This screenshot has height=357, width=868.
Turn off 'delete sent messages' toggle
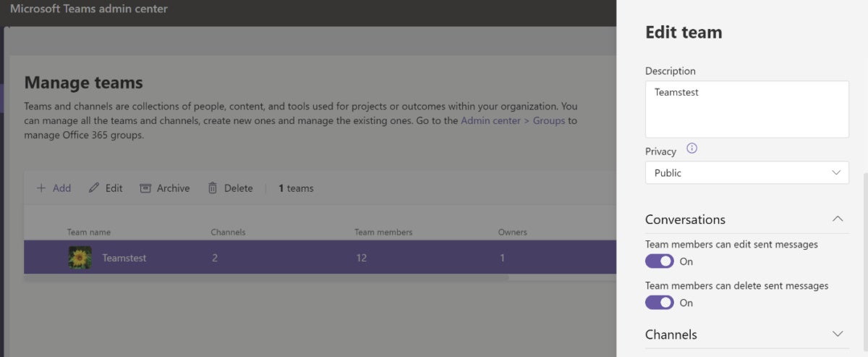659,302
